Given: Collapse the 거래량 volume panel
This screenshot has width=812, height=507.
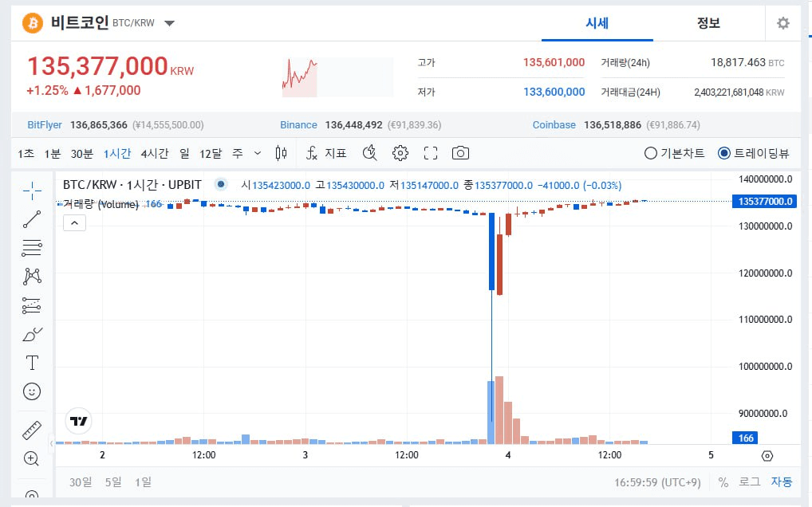Looking at the screenshot, I should (74, 222).
